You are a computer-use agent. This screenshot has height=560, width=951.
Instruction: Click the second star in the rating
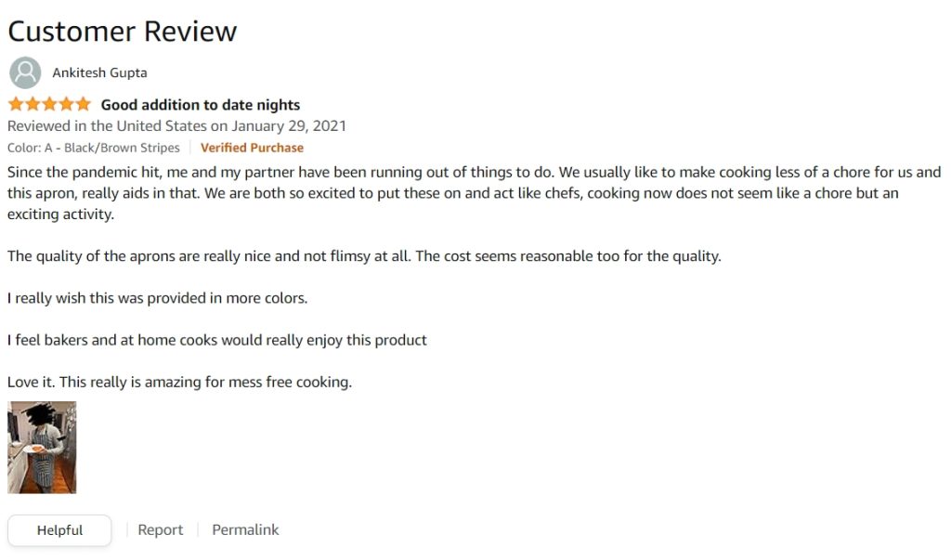tap(33, 104)
